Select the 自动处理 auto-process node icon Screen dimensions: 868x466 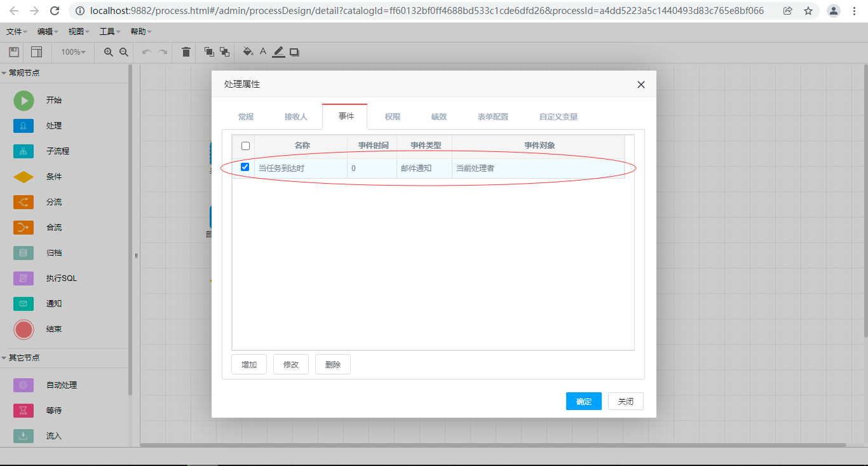(24, 385)
